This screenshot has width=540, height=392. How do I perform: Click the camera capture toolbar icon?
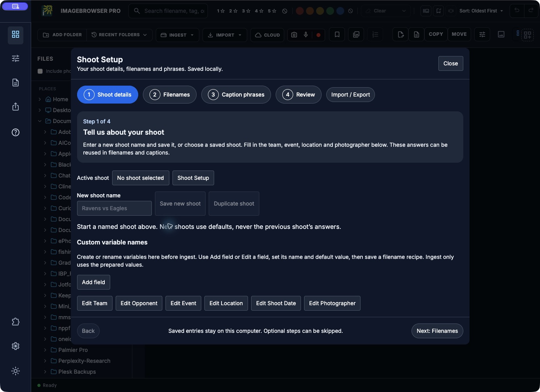coord(294,35)
